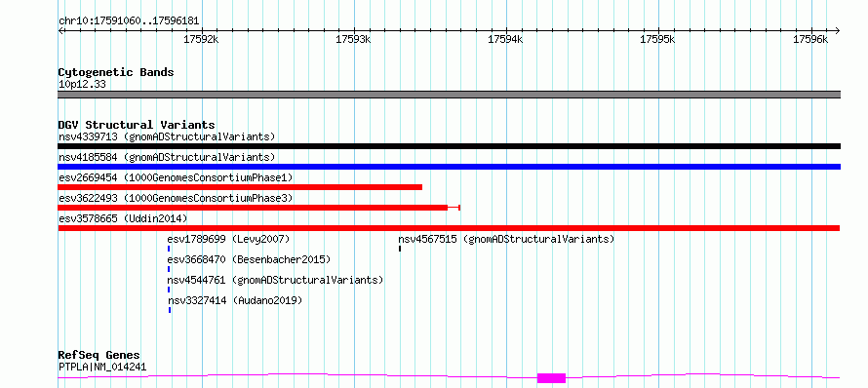Viewport: 868px width, 388px height.
Task: Click the 17595k ruler label
Action: 657,40
